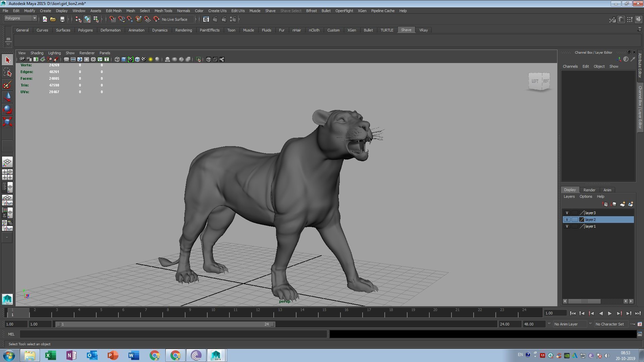The height and width of the screenshot is (362, 644).
Task: Open Render Settings window
Action: [x=233, y=19]
